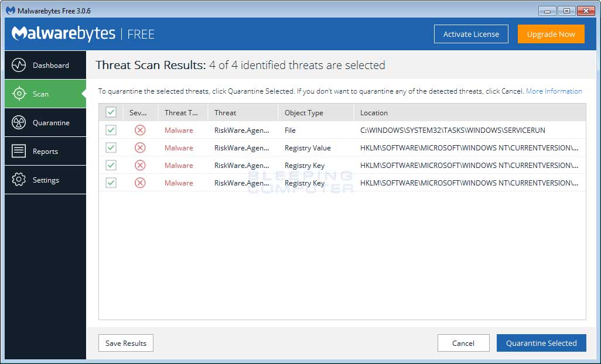Click 'File' object type cell
Viewport: 601px width, 364px height.
coord(290,130)
